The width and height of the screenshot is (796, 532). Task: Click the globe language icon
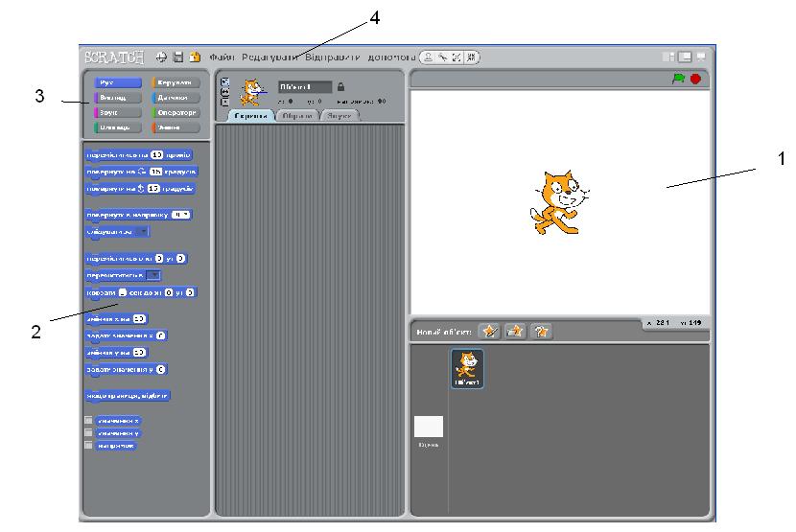(161, 58)
